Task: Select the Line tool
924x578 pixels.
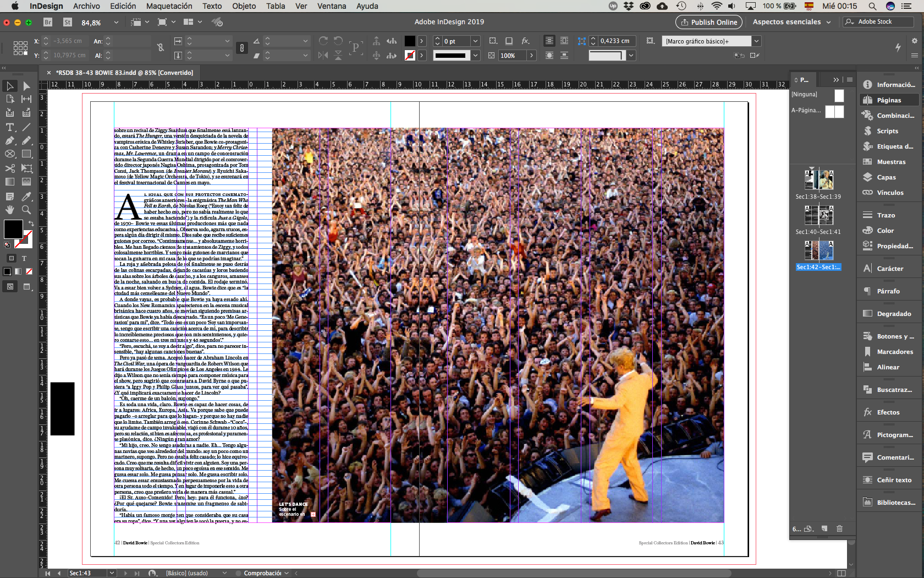Action: coord(26,127)
